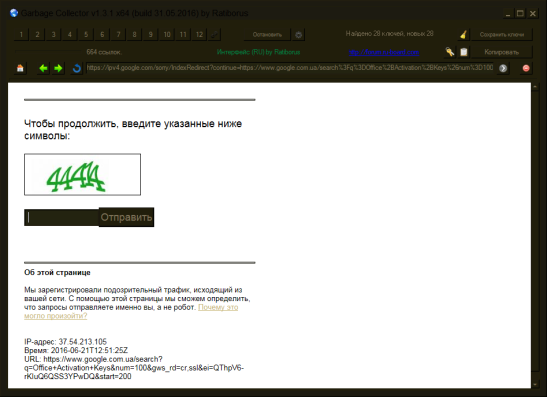The width and height of the screenshot is (547, 397).
Task: Open the forum.ru-board.com link
Action: click(384, 52)
